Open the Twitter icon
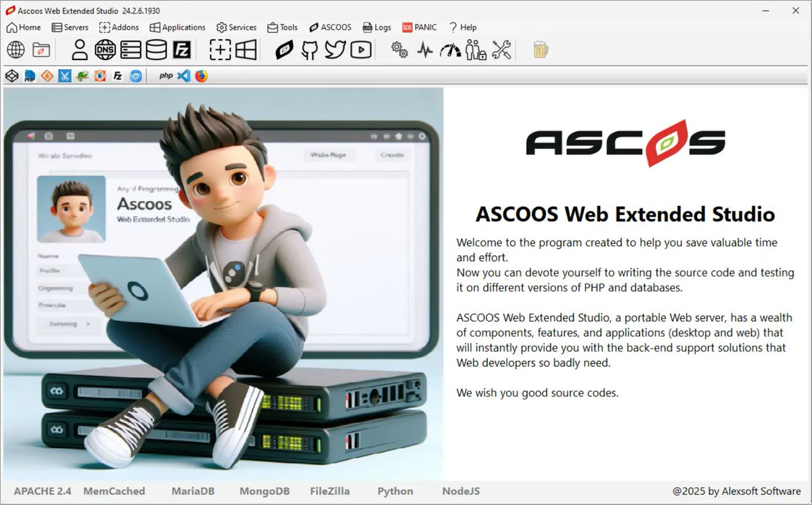The image size is (812, 505). click(334, 49)
